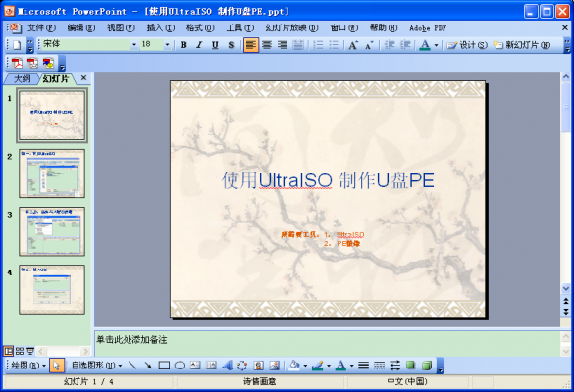Screen dimensions: 574x392
Task: Switch to Normal view icon
Action: point(9,352)
